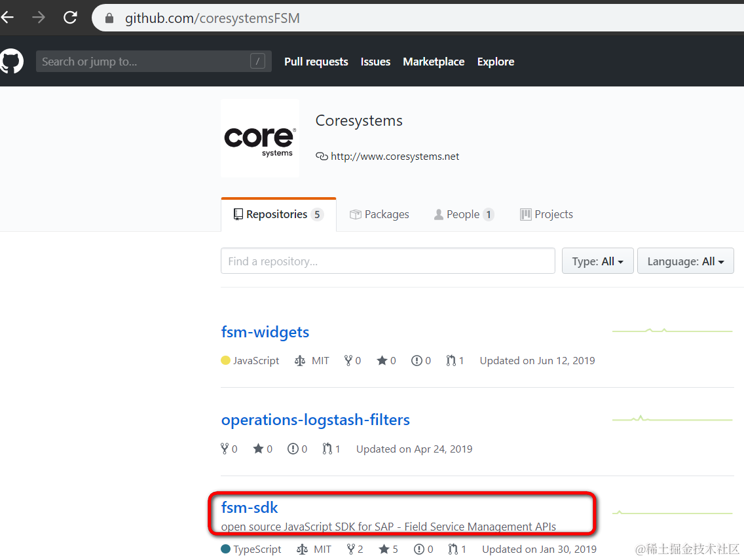Open Issues in the top navigation
The height and width of the screenshot is (560, 744).
pos(375,62)
